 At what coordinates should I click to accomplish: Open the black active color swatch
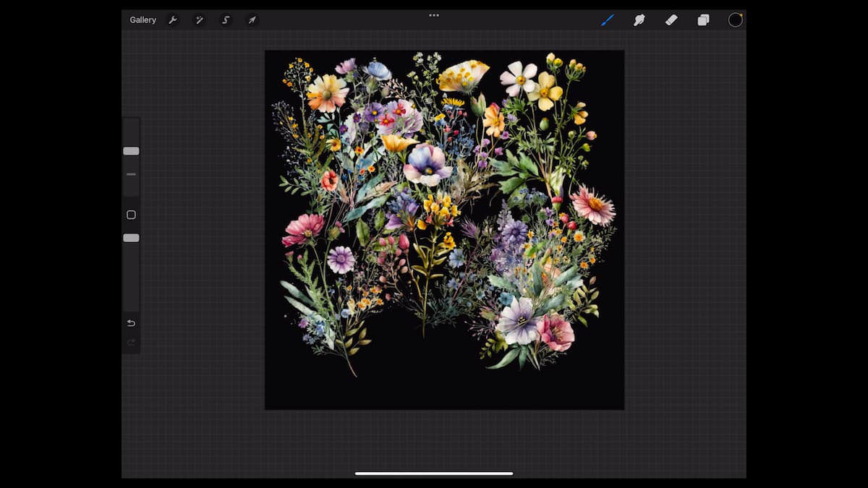point(735,20)
